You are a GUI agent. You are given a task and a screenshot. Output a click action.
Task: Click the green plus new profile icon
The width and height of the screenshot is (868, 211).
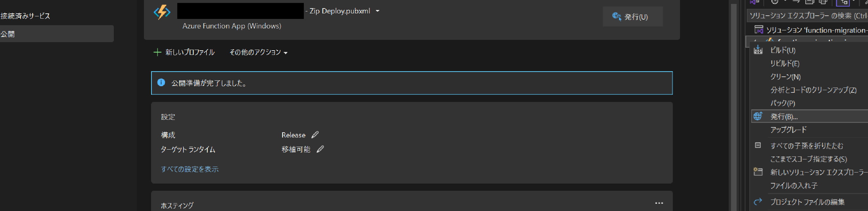[157, 52]
